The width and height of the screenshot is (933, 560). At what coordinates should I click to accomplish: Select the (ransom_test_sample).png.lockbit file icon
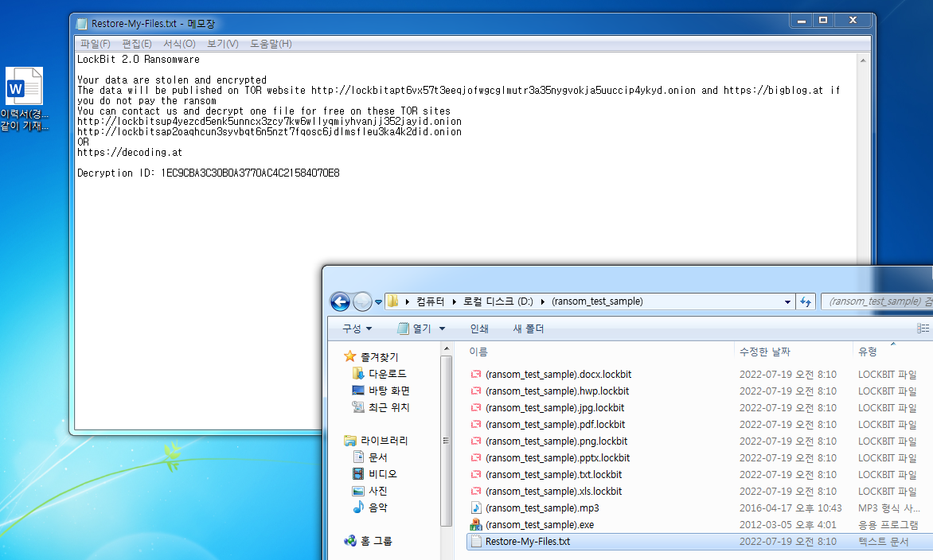[x=475, y=441]
